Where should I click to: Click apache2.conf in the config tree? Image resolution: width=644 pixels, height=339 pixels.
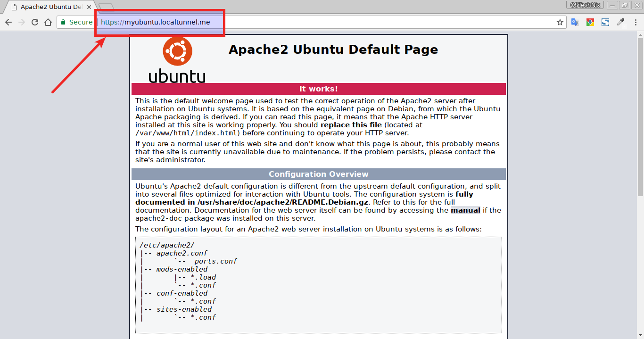point(182,253)
